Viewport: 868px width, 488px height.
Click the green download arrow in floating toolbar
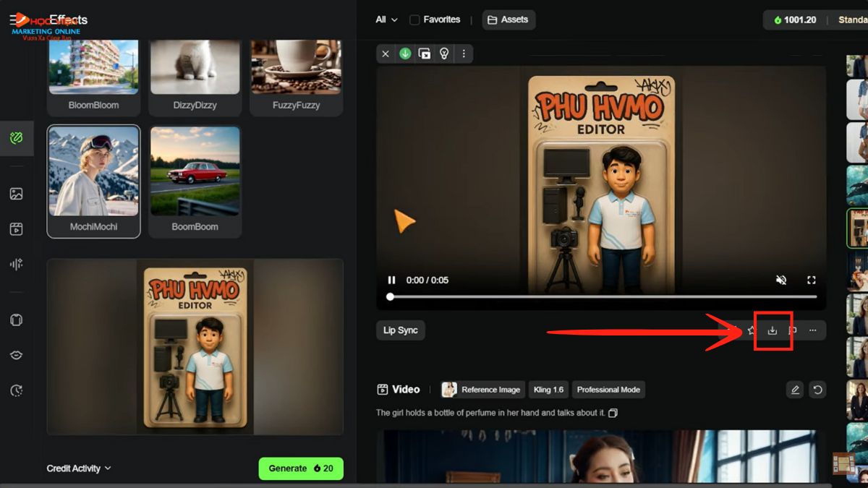click(405, 53)
